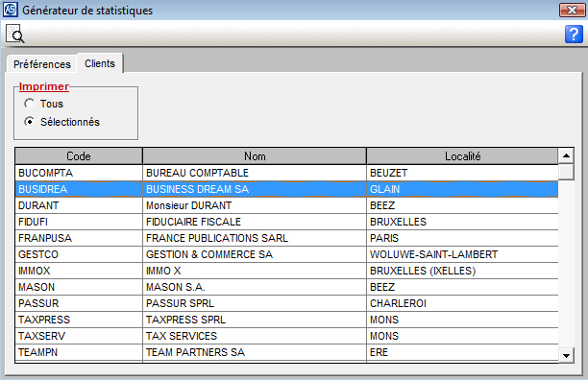Open the blue help question mark
The height and width of the screenshot is (380, 588).
pyautogui.click(x=574, y=35)
